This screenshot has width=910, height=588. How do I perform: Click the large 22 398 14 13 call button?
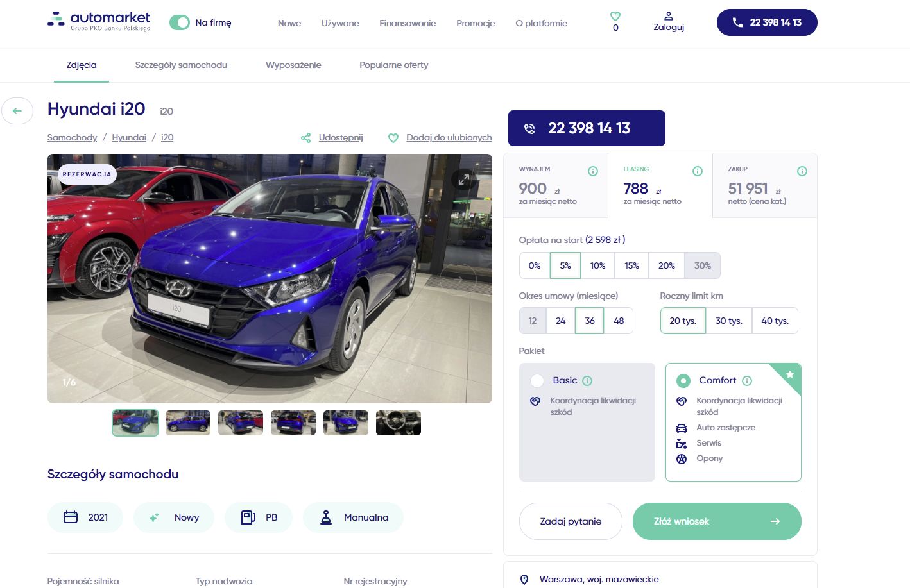[587, 128]
